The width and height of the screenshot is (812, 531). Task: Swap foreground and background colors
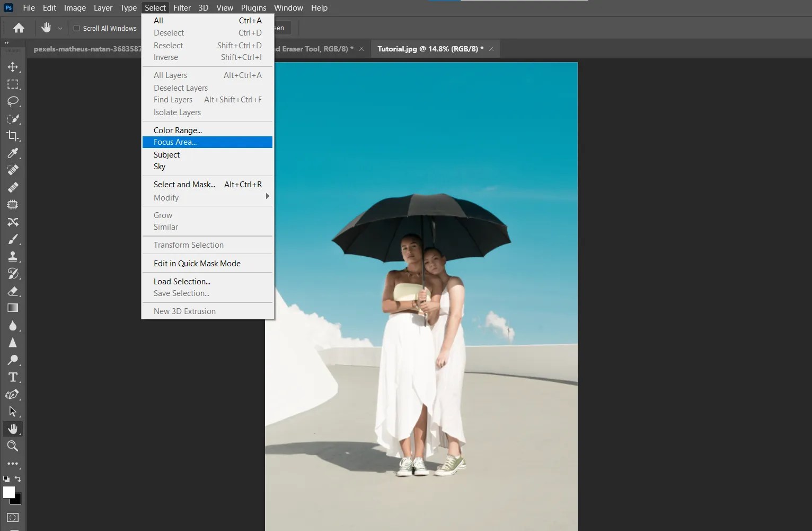pos(18,479)
